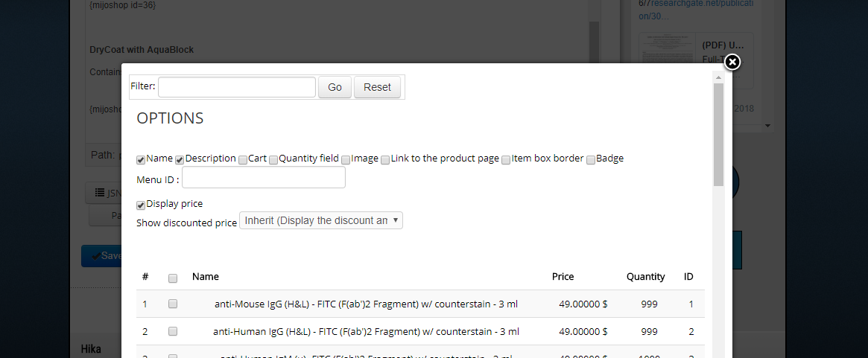Close the options popup dialog
The height and width of the screenshot is (358, 868).
pyautogui.click(x=732, y=62)
